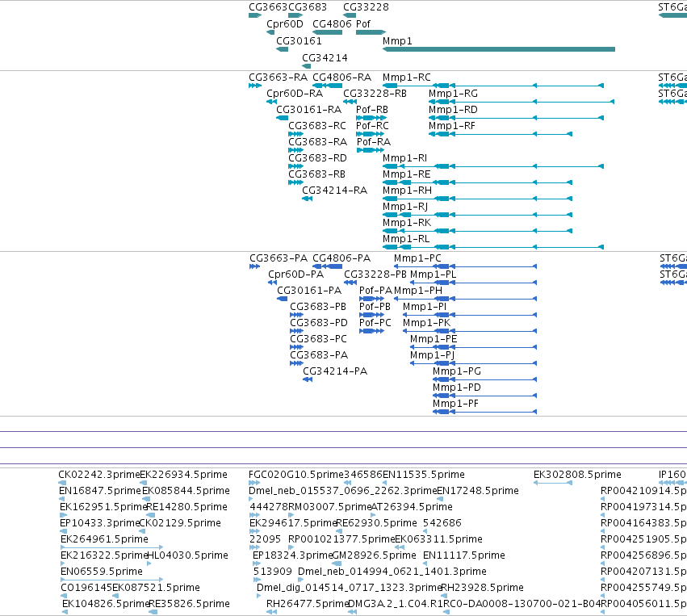This screenshot has height=616, width=687.
Task: Select the Pof-RB transcript label
Action: pos(372,110)
